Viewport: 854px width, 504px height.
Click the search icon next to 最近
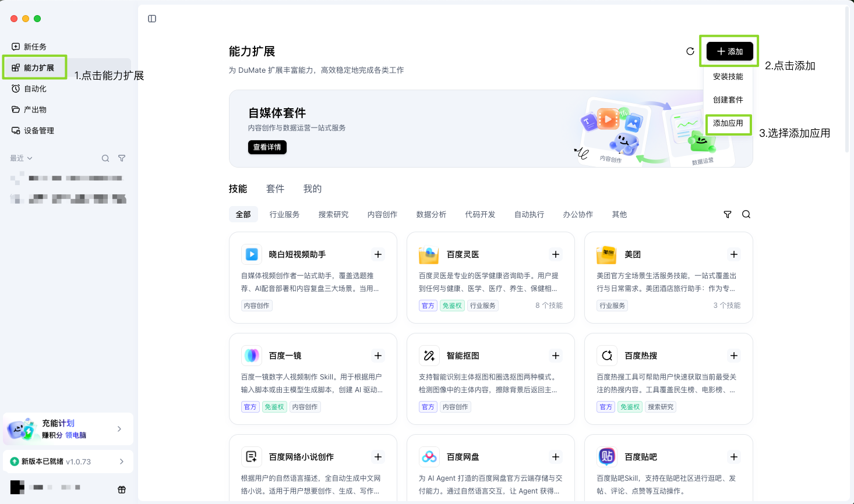[105, 158]
